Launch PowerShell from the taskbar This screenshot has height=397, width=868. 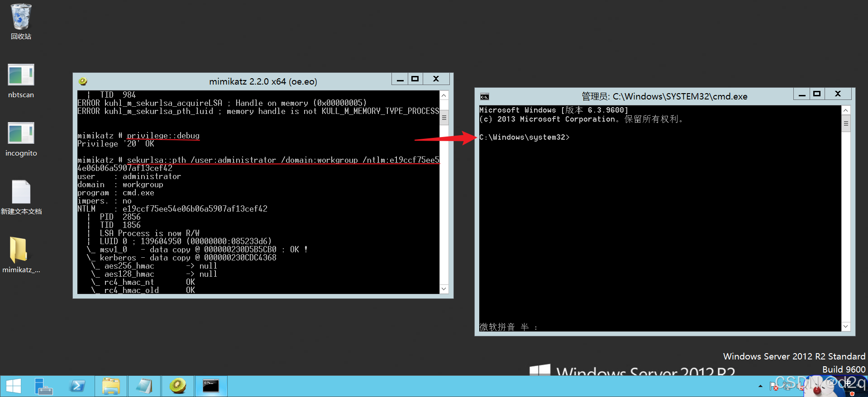(77, 386)
